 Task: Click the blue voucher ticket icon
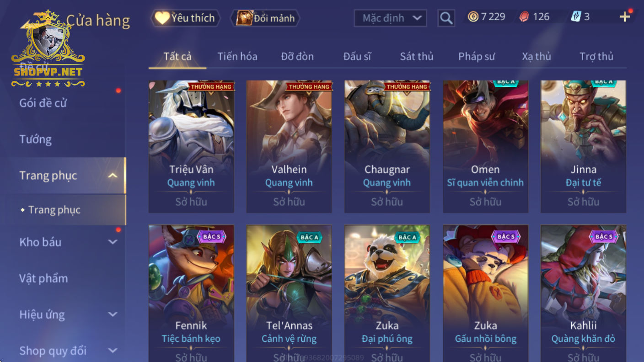point(575,17)
